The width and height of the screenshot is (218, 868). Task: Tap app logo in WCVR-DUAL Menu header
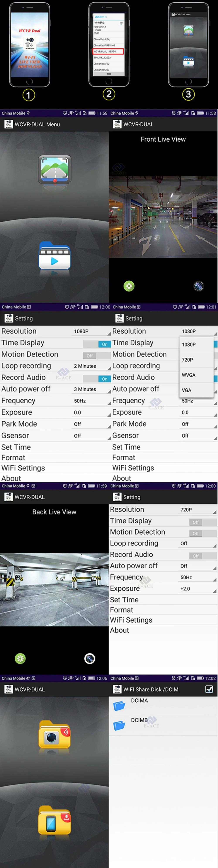9,124
